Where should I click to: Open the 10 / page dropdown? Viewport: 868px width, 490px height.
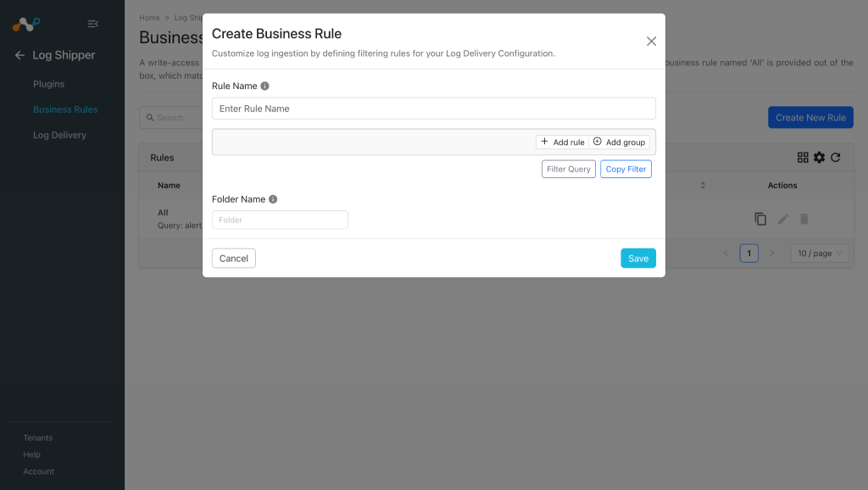click(x=820, y=253)
